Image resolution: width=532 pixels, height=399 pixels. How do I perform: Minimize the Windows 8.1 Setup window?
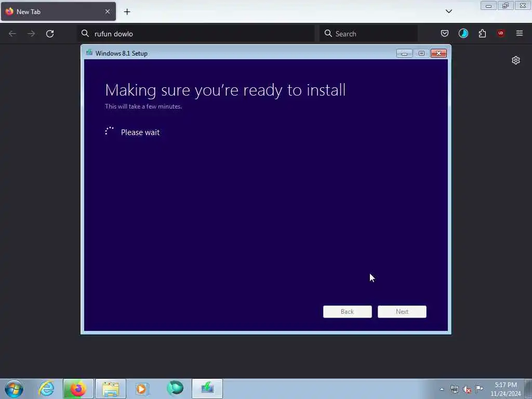(x=404, y=54)
